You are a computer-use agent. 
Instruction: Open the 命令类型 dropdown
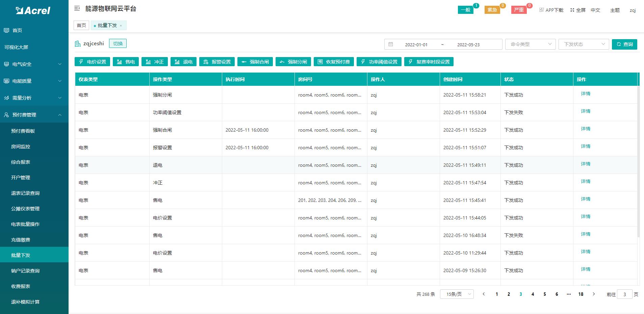(x=530, y=44)
